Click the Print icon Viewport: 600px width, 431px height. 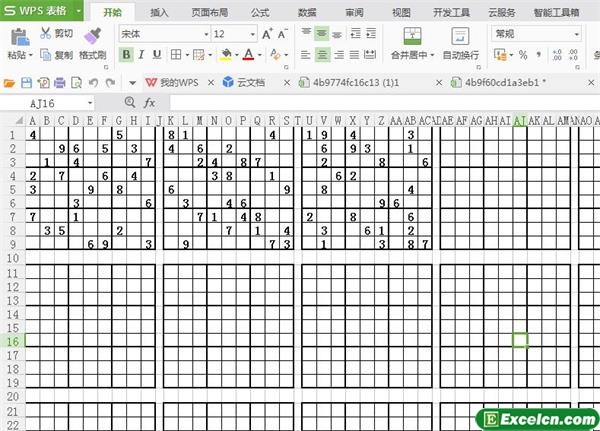(59, 83)
